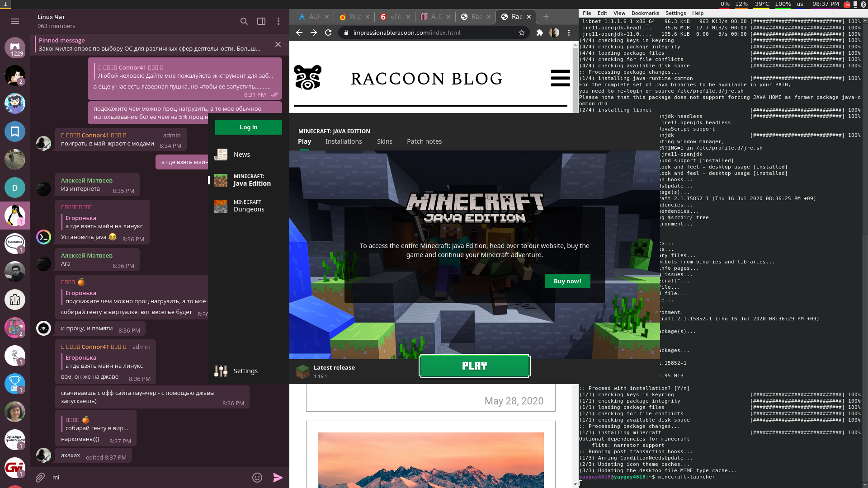Click workspace 1 indicator
This screenshot has width=868, height=488.
pyautogui.click(x=5, y=4)
